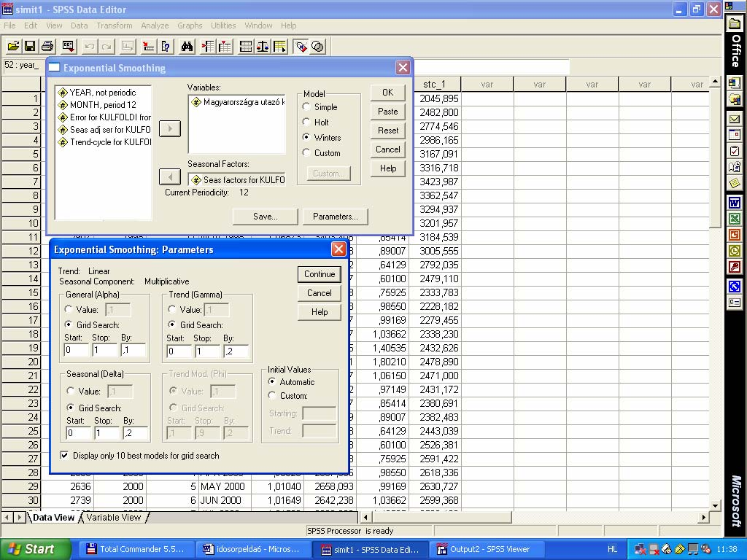Click the Save... button

pos(266,216)
